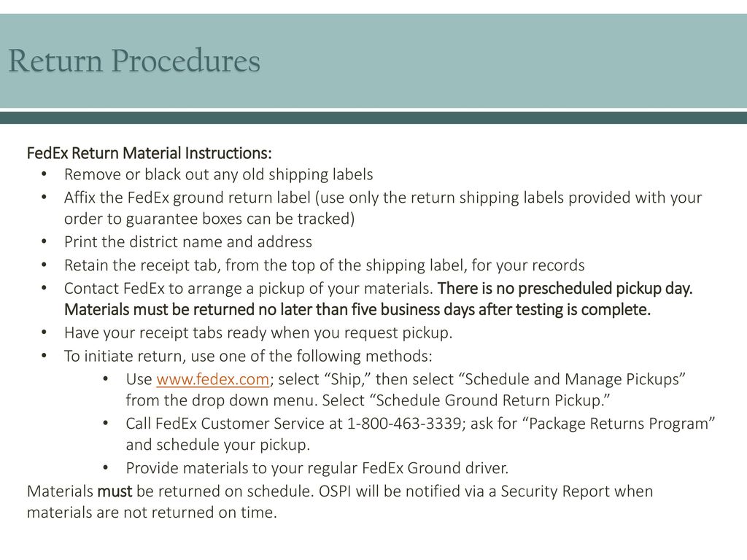Click the bold no prescheduled pickup day text
This screenshot has height=560, width=747.
point(565,289)
